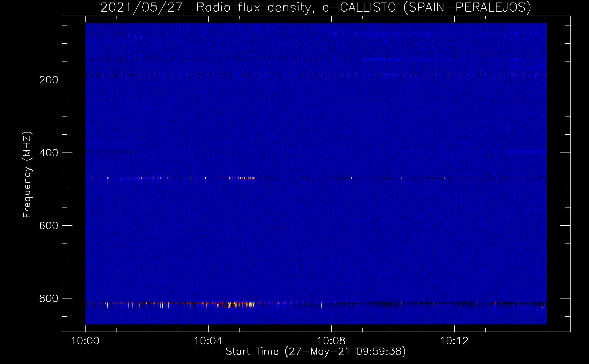Click the 'Frequency (MHZ)' axis label
Viewport: 589px width, 364px height.
pyautogui.click(x=27, y=175)
